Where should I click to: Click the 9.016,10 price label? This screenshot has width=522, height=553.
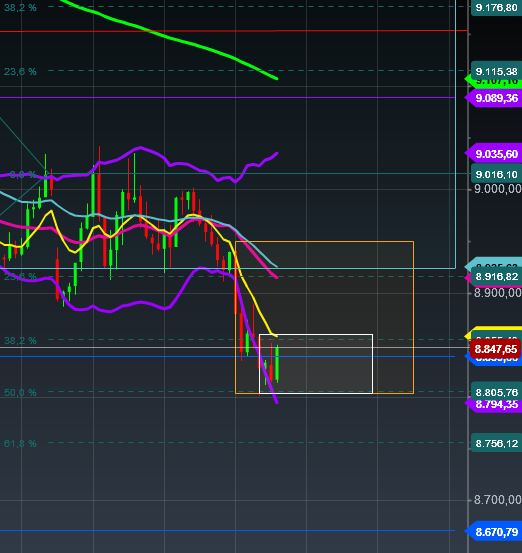point(496,174)
